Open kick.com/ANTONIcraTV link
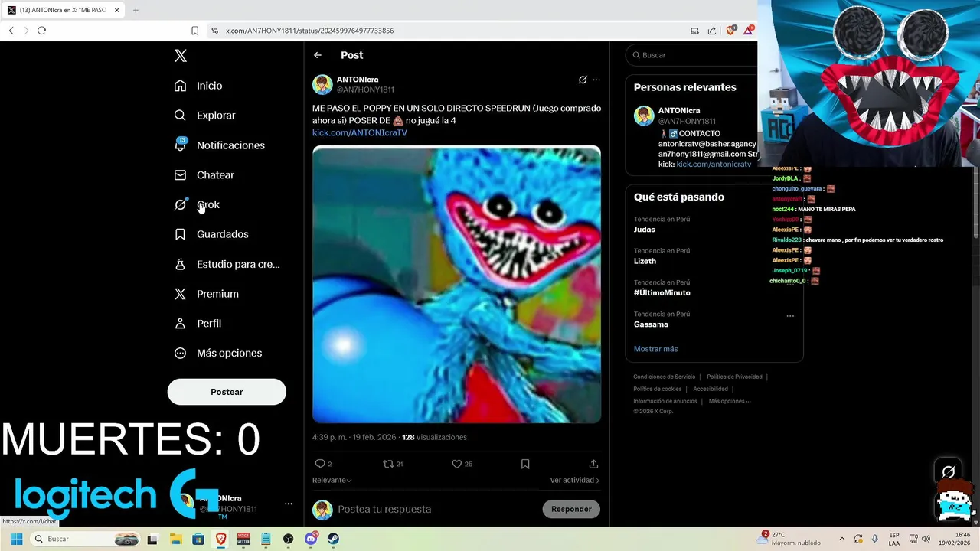 tap(360, 132)
